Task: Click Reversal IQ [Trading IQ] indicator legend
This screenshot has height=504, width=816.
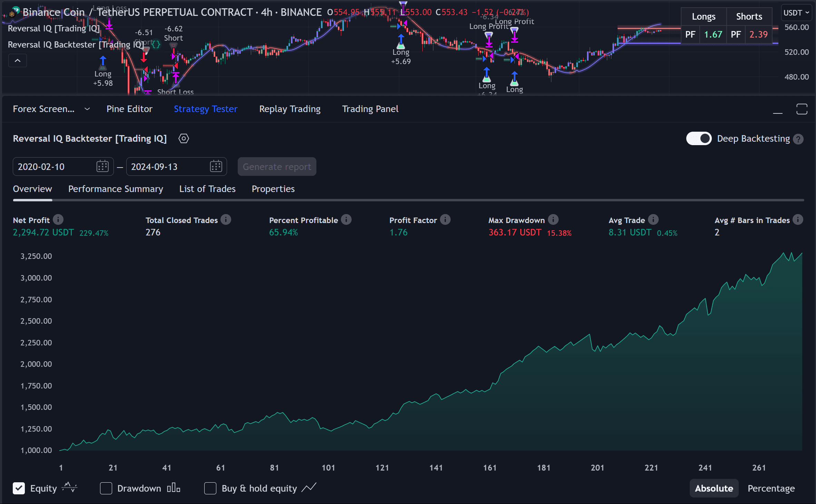Action: [x=54, y=28]
